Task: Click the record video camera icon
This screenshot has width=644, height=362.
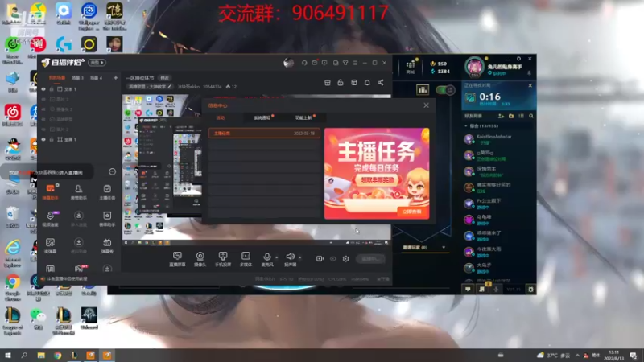Action: click(320, 258)
